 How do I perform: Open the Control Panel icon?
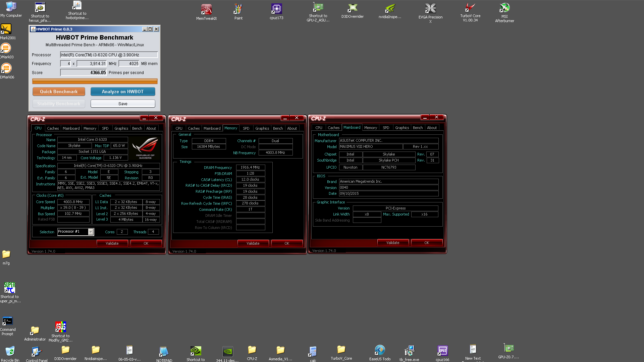37,354
